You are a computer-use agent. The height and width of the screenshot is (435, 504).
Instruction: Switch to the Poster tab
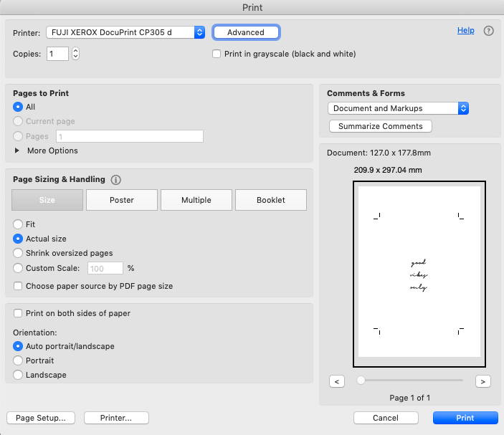[122, 200]
